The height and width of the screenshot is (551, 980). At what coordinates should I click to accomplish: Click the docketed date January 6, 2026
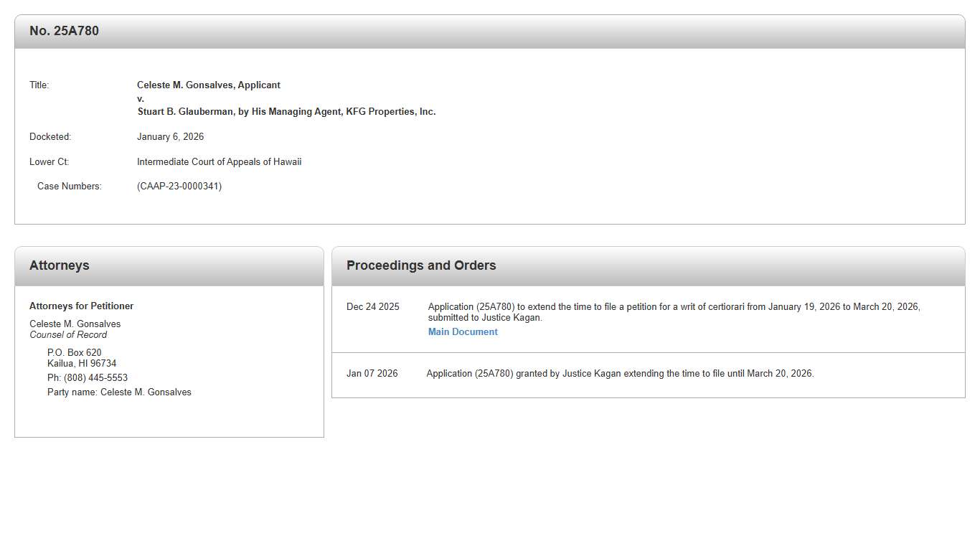click(170, 137)
